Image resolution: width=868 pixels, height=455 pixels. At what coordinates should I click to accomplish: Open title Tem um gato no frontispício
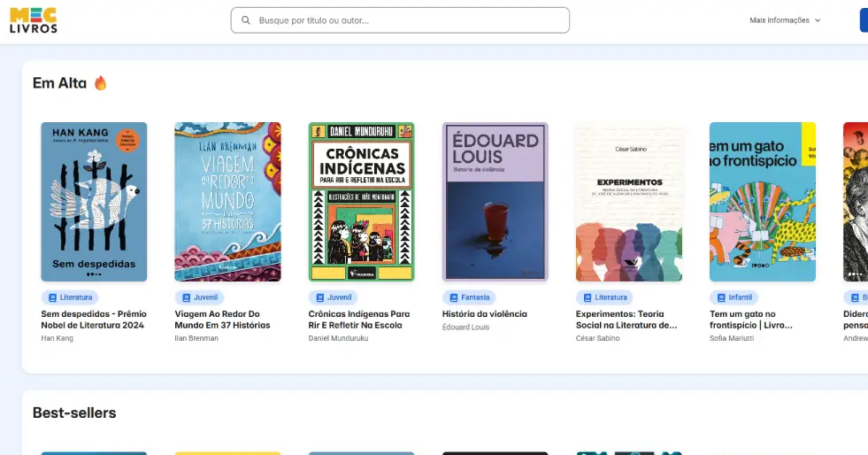751,320
